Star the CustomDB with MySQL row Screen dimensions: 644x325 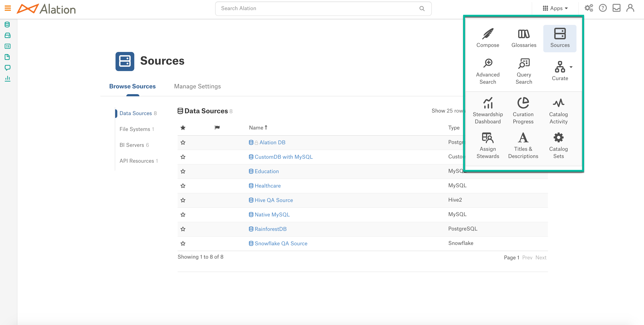point(183,157)
